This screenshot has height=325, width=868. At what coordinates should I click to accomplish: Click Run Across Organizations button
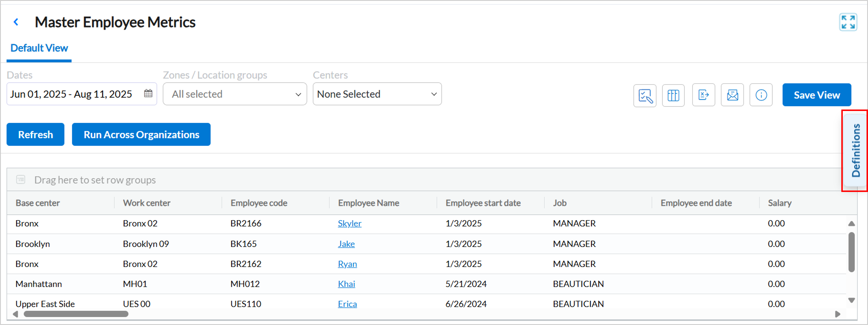141,134
